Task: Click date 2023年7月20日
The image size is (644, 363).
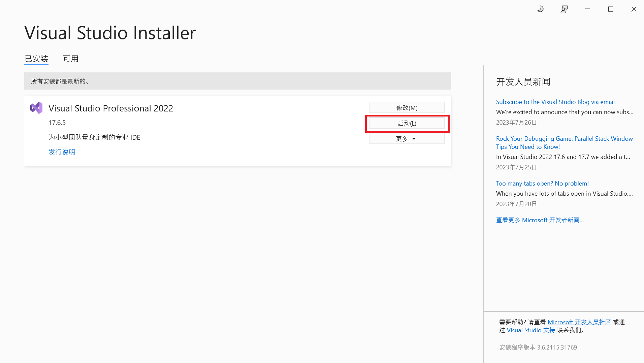Action: pos(516,204)
